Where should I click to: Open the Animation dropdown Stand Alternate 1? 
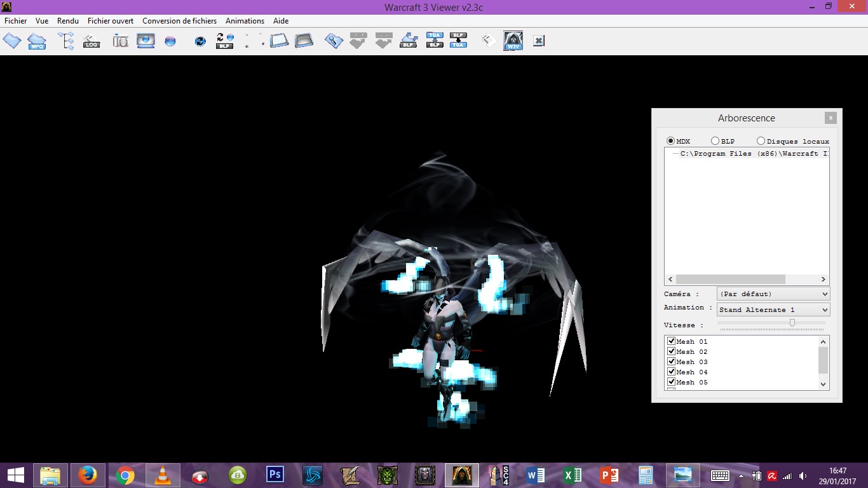click(773, 309)
